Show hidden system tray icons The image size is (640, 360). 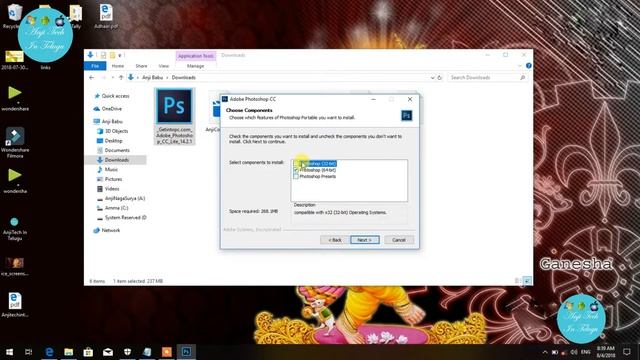pos(545,352)
